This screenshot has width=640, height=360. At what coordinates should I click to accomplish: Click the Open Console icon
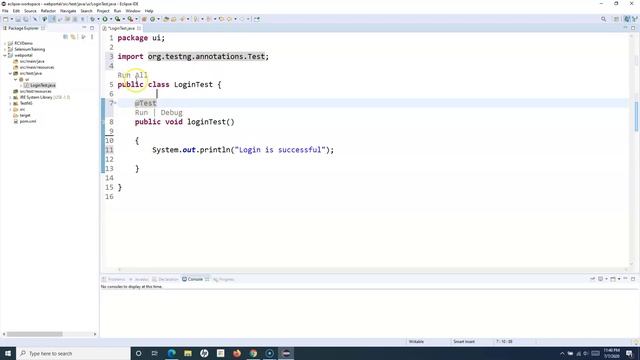point(613,279)
